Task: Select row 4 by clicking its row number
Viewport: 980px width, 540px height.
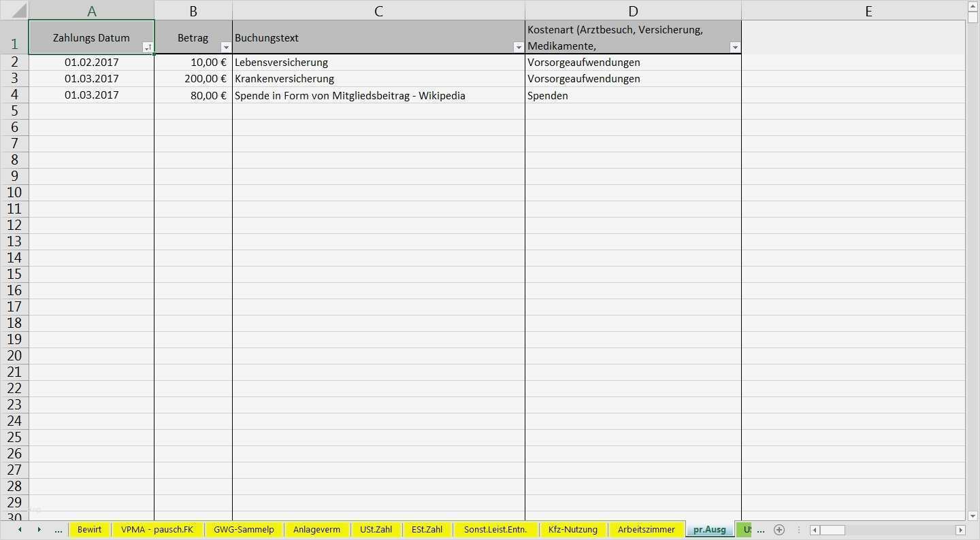Action: click(x=14, y=95)
